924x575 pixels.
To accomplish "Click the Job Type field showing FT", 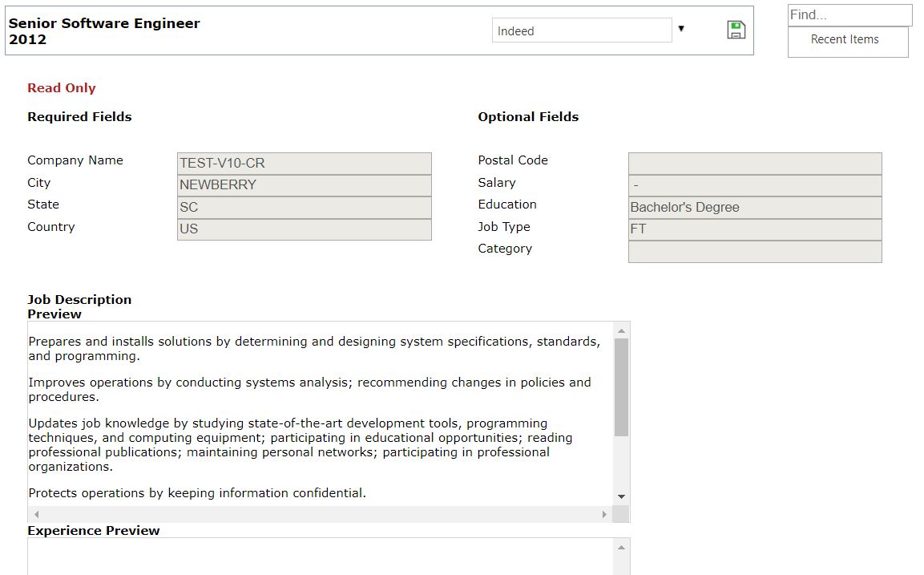I will click(754, 229).
